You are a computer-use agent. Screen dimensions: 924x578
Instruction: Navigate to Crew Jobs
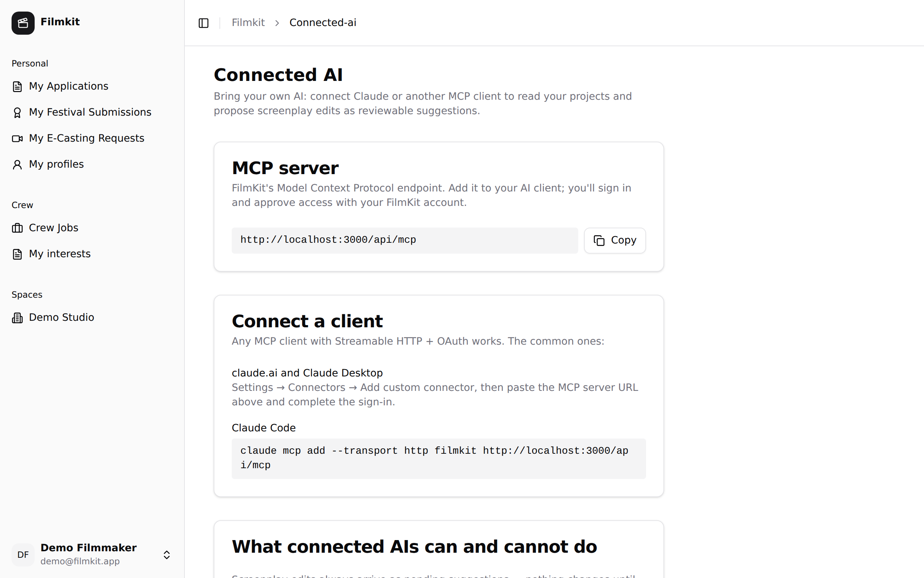coord(92,228)
